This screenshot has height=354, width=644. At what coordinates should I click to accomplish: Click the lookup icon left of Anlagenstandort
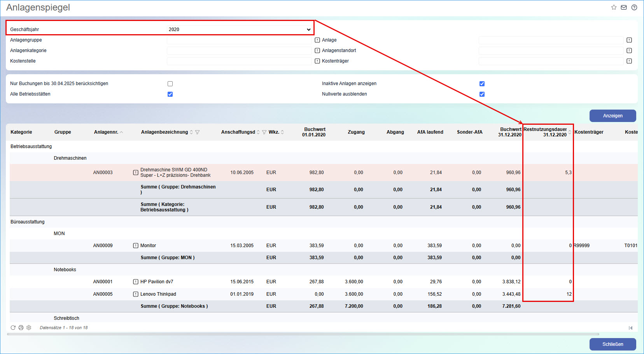point(317,51)
